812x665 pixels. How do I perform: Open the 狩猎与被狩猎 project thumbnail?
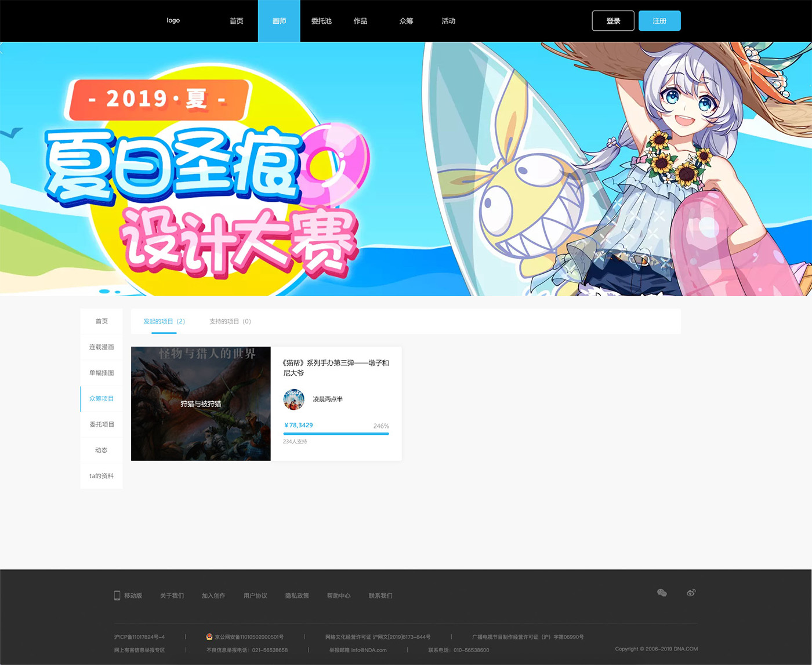pyautogui.click(x=201, y=404)
